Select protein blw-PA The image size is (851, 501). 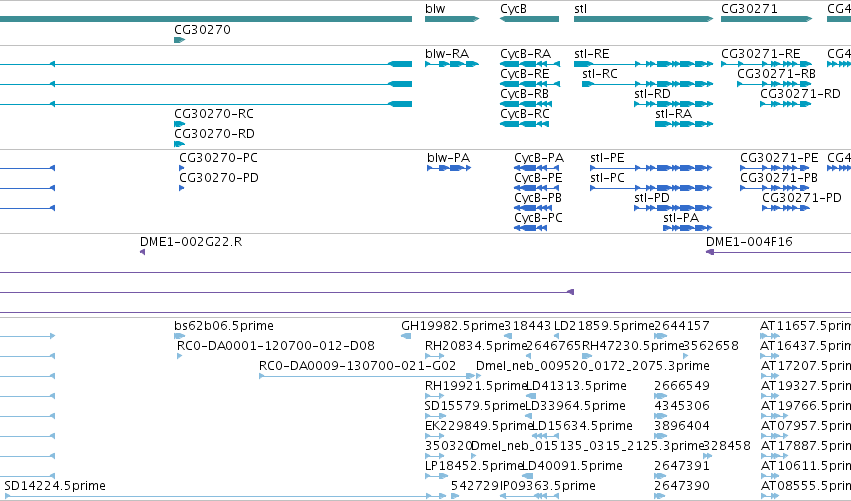[x=449, y=158]
